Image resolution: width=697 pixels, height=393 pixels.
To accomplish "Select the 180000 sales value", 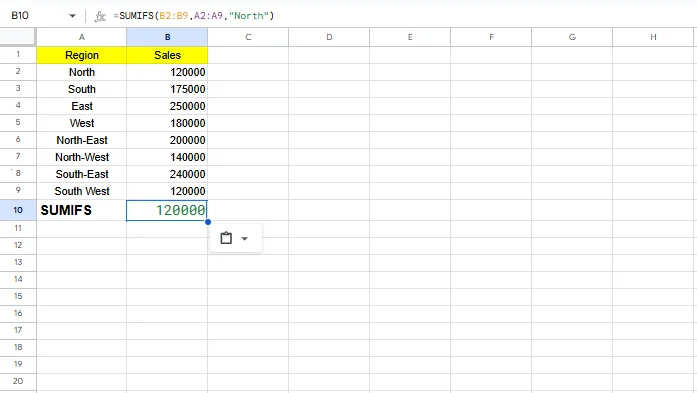I will pos(167,123).
